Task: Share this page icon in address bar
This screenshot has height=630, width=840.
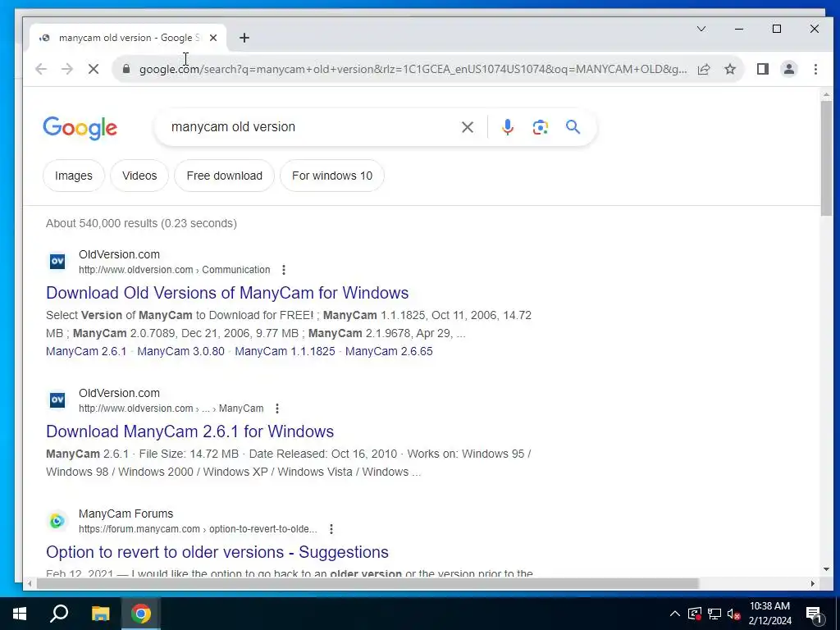Action: pyautogui.click(x=704, y=69)
